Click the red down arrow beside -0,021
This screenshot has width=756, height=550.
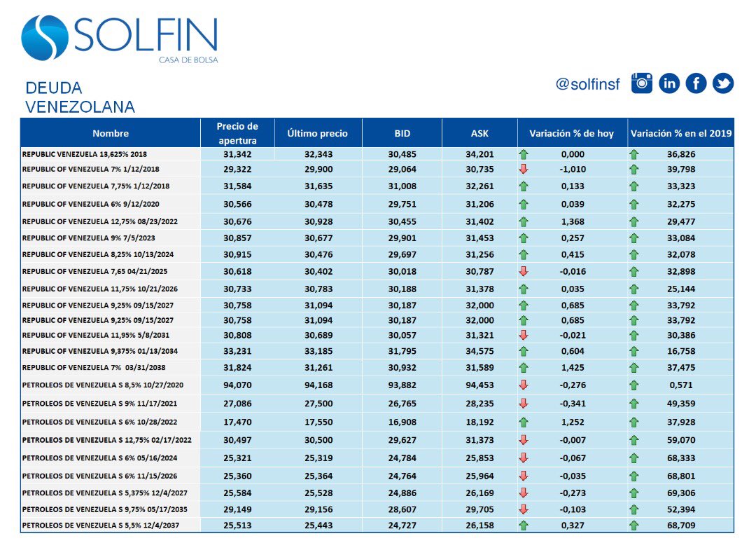(x=524, y=336)
